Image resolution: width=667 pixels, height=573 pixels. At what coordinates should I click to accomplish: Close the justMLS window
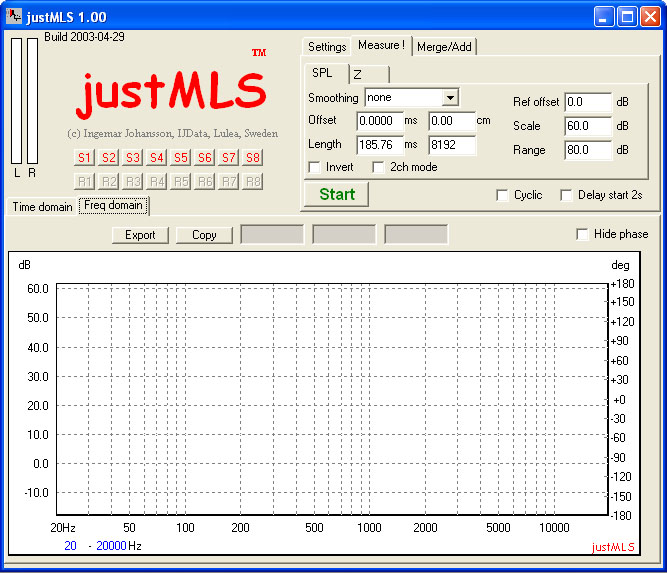(650, 17)
